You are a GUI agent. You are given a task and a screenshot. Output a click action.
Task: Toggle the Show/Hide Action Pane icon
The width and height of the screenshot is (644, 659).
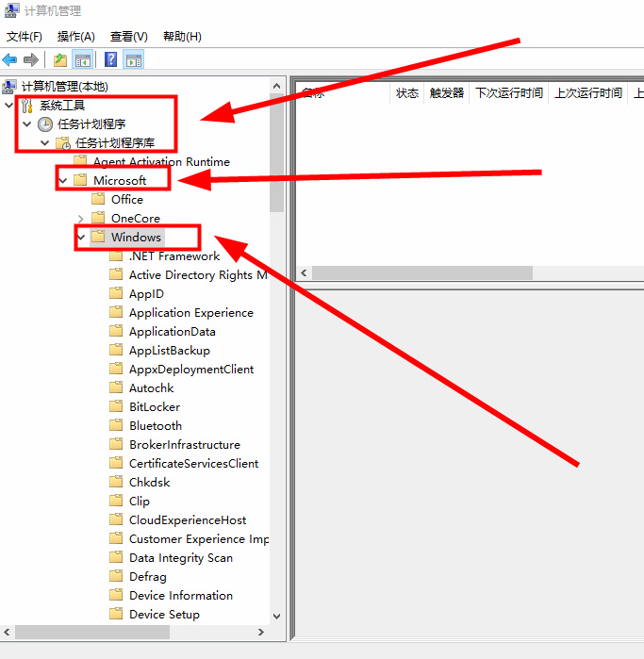pyautogui.click(x=134, y=60)
